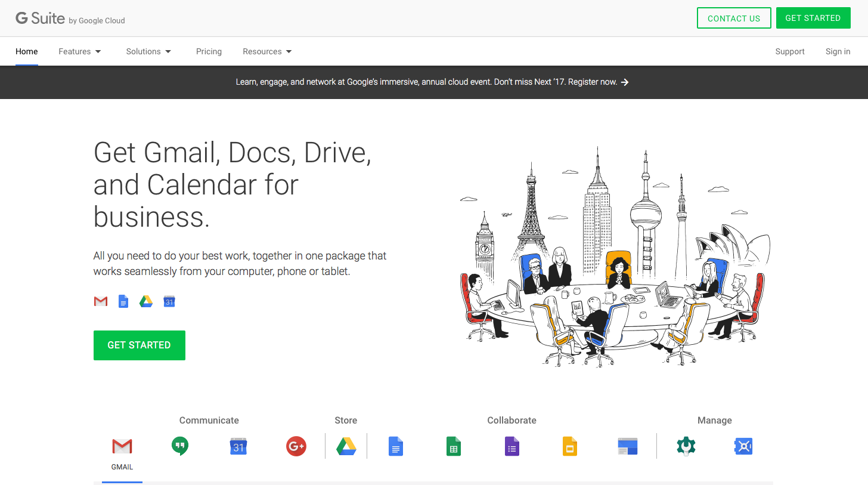Open the Support link
868x485 pixels.
point(790,51)
